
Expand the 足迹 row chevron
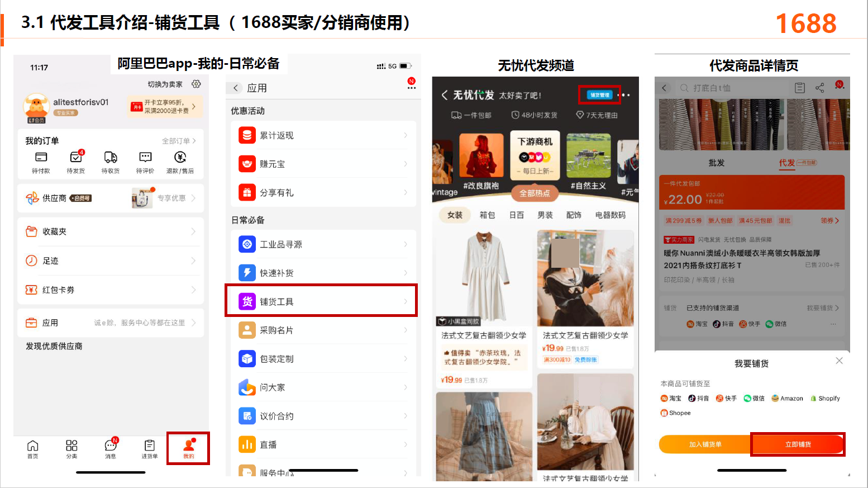coord(193,260)
